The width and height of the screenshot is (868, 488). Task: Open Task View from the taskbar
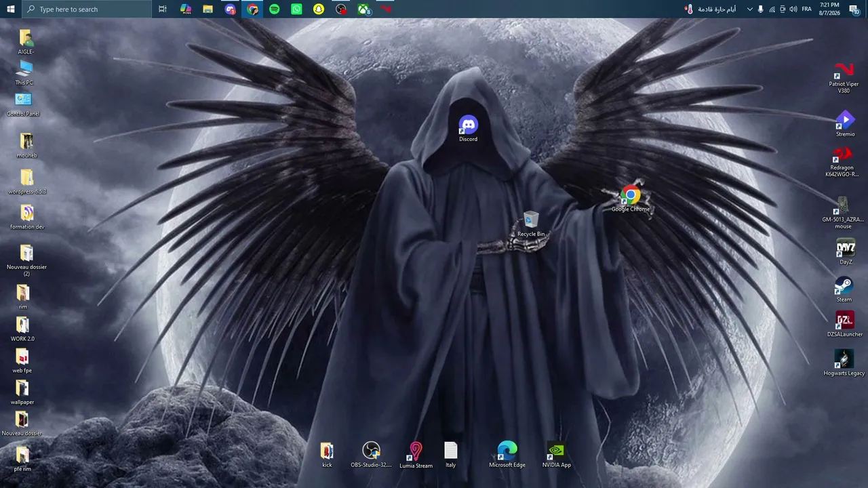(163, 9)
